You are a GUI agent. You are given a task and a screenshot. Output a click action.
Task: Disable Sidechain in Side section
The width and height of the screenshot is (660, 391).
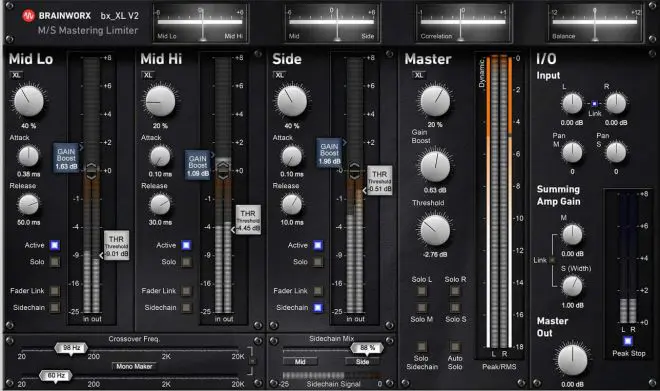click(x=318, y=308)
